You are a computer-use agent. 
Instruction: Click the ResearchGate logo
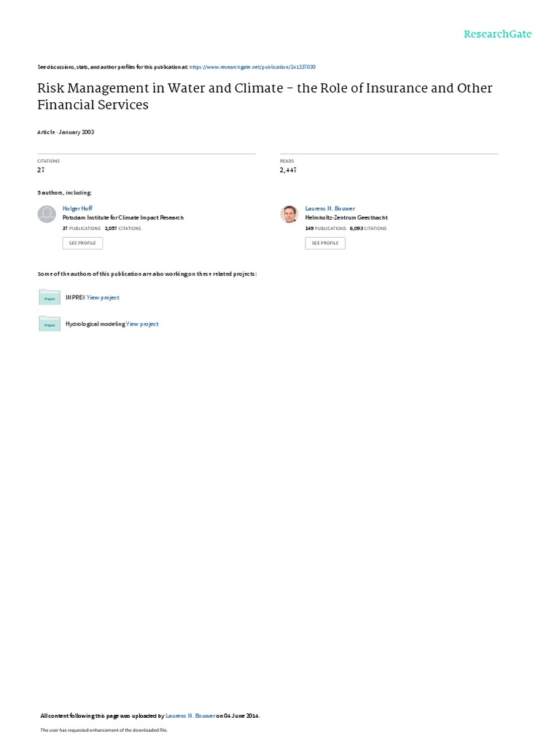(x=497, y=34)
